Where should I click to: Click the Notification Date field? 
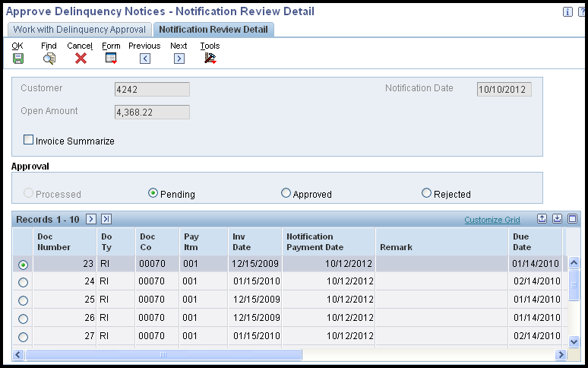[x=504, y=89]
